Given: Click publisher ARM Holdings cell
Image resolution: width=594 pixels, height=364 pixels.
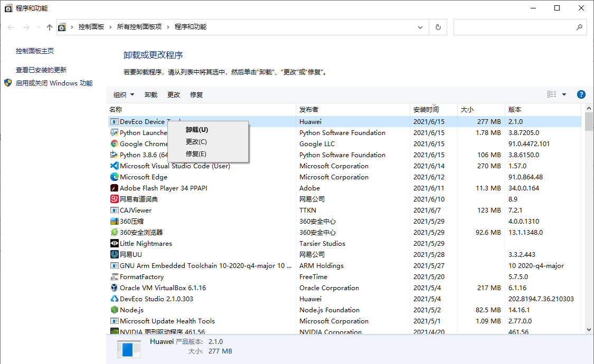Looking at the screenshot, I should (x=322, y=266).
